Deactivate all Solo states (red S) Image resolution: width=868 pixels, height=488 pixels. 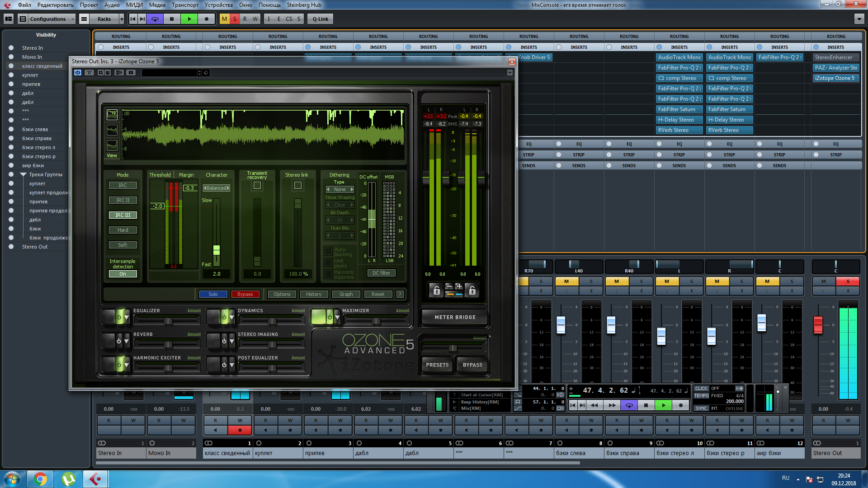[235, 19]
